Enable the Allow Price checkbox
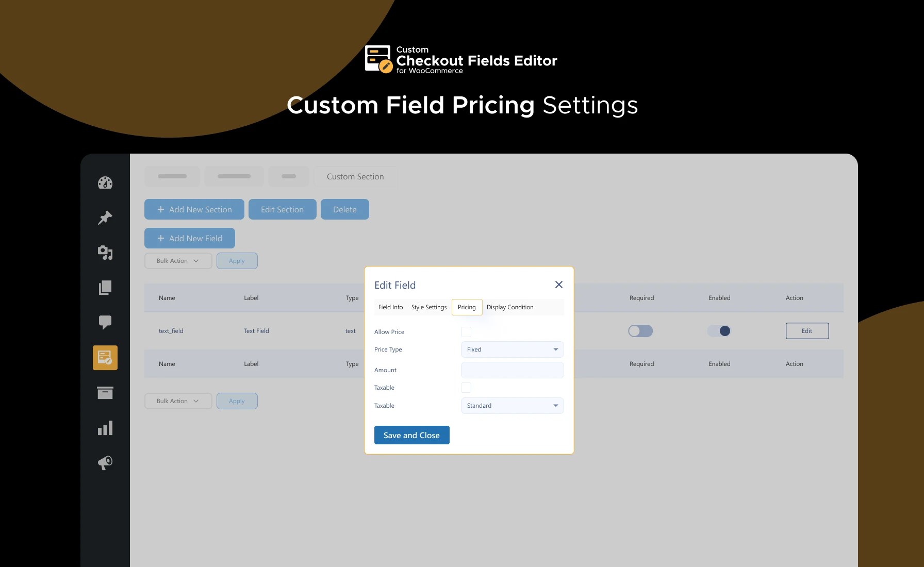This screenshot has height=567, width=924. [466, 331]
